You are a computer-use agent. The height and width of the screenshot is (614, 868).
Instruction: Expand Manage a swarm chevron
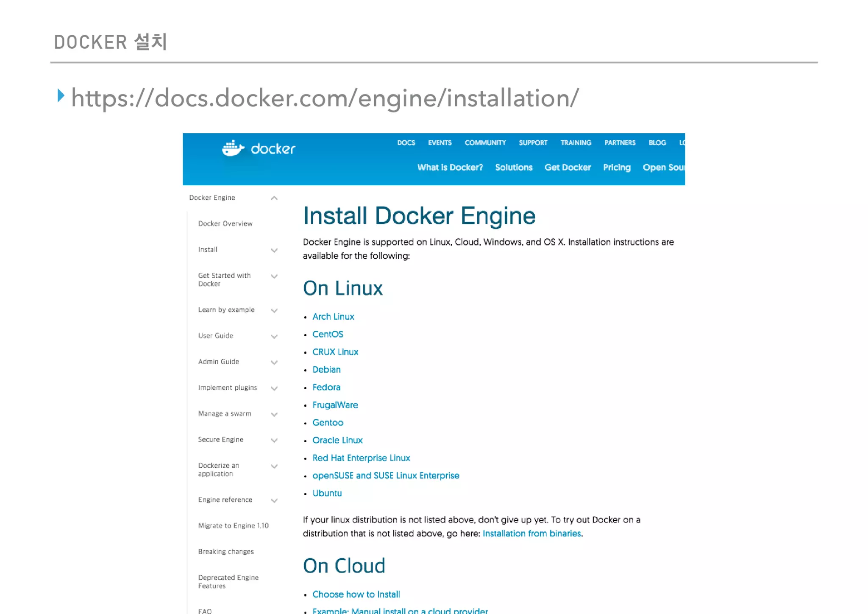click(x=274, y=414)
